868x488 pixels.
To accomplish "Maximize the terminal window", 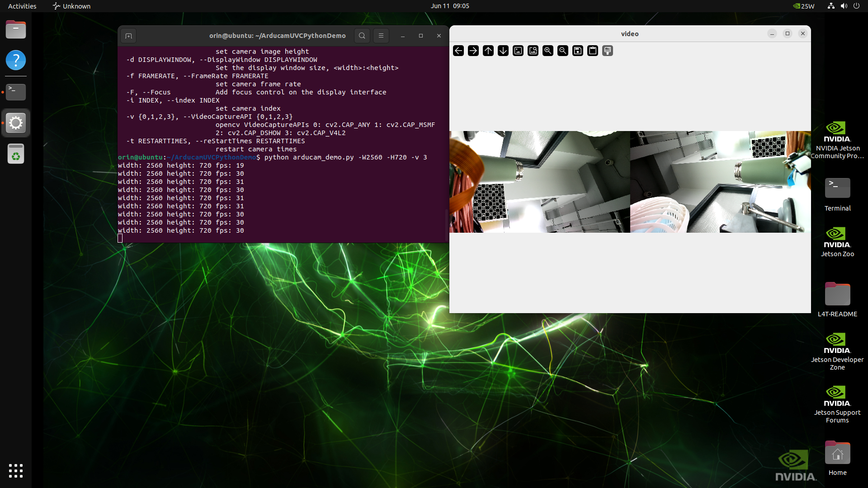I will coord(421,36).
